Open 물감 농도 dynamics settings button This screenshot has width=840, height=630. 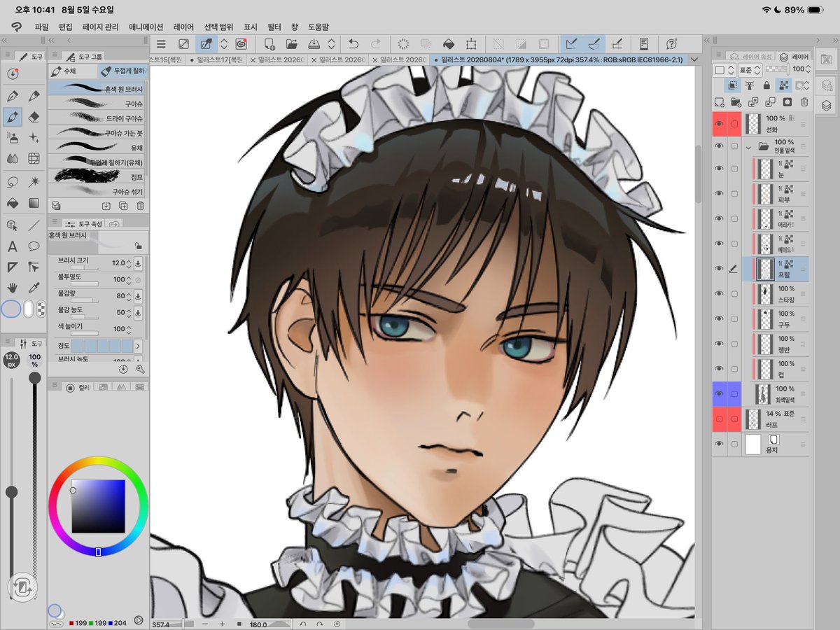[x=138, y=312]
